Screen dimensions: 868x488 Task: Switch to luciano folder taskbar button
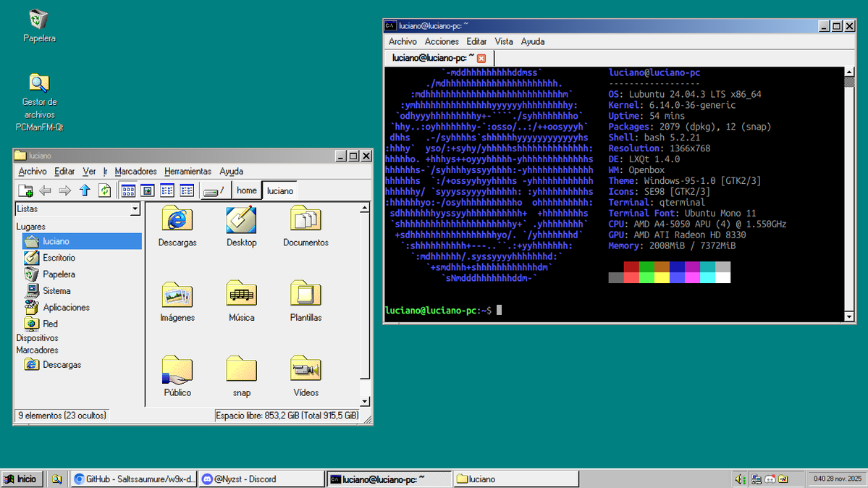[516, 479]
